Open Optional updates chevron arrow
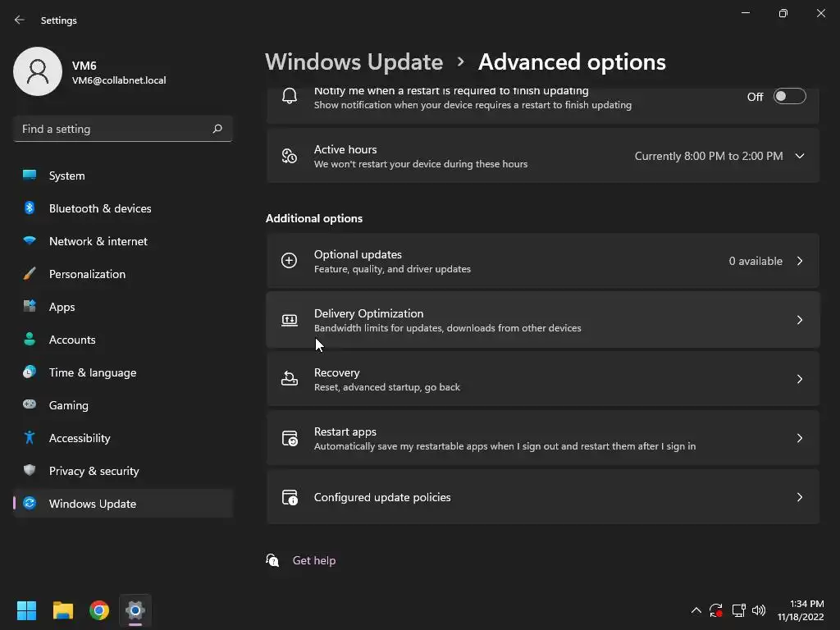This screenshot has width=840, height=630. tap(799, 261)
